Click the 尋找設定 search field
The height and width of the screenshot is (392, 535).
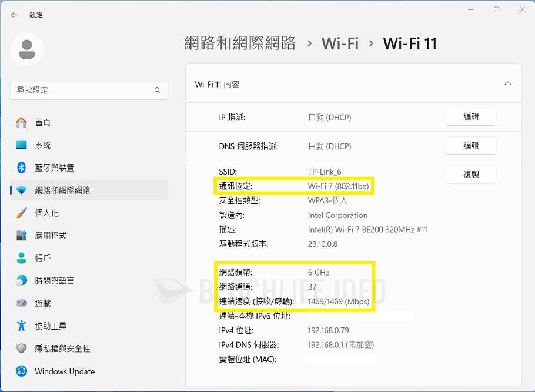coord(89,90)
